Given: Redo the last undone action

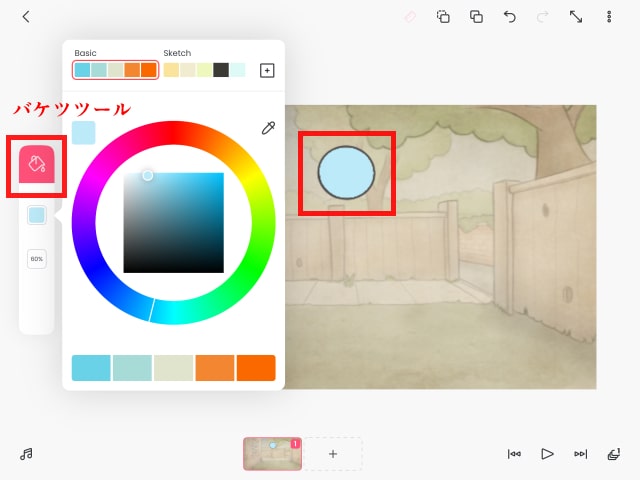Looking at the screenshot, I should (542, 17).
